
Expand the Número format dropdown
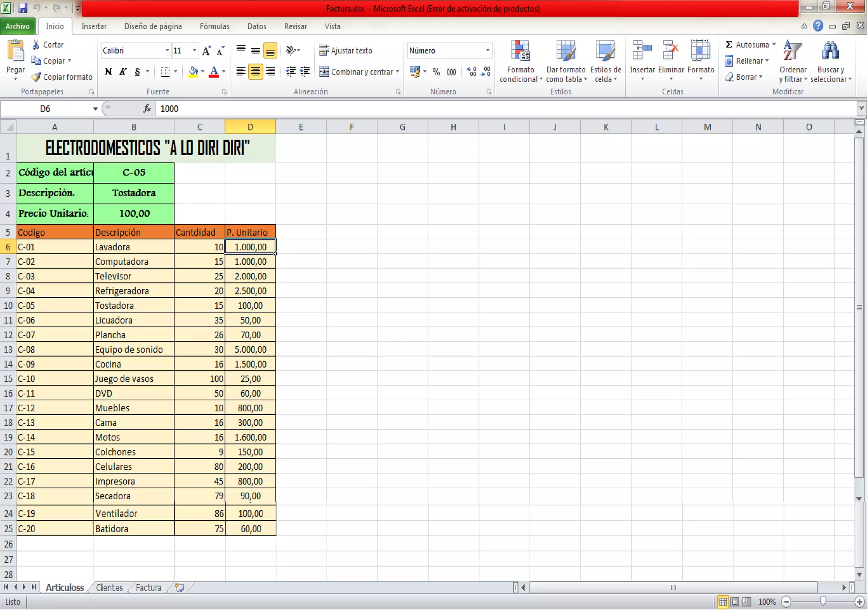[487, 51]
